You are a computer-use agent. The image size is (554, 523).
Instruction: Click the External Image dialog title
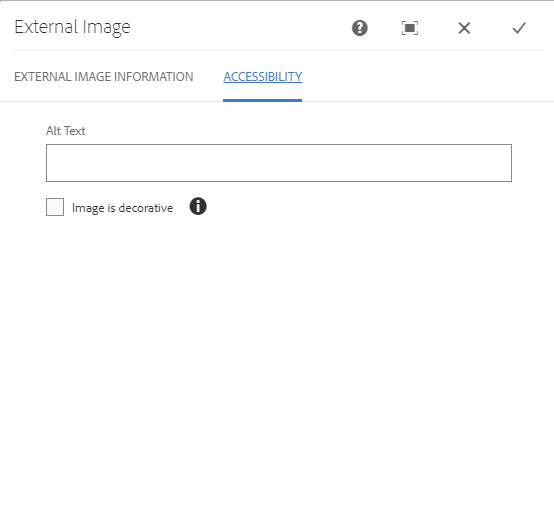click(72, 27)
